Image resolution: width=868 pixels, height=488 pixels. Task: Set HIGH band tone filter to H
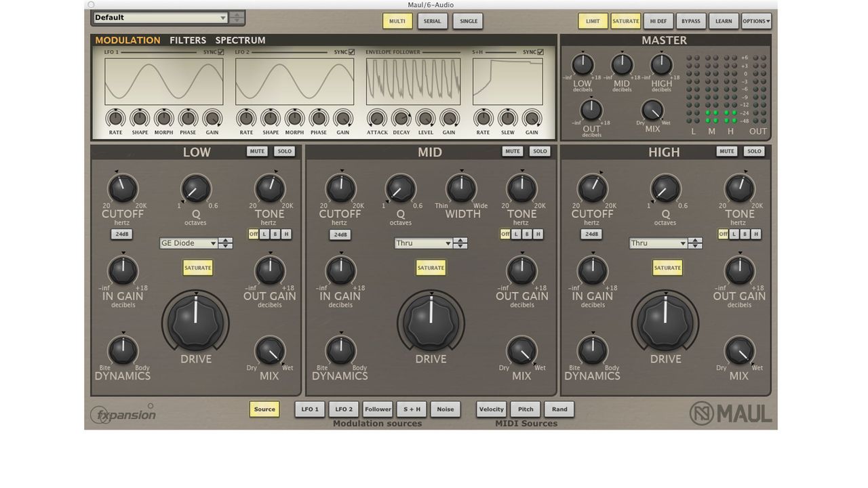[755, 235]
